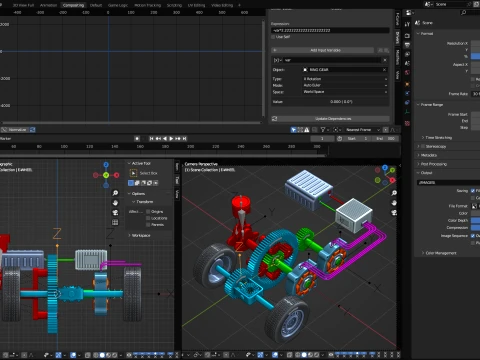
Task: Open the Object properties tab icon
Action: tap(407, 84)
